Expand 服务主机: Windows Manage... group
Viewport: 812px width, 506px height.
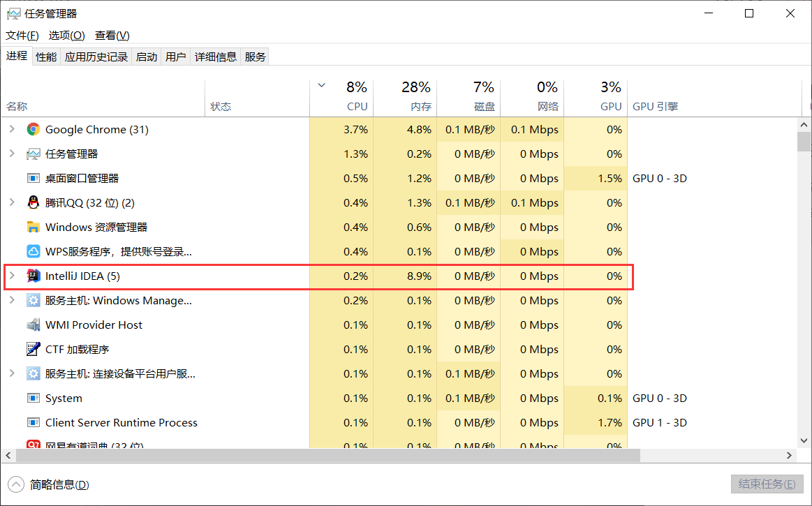12,300
